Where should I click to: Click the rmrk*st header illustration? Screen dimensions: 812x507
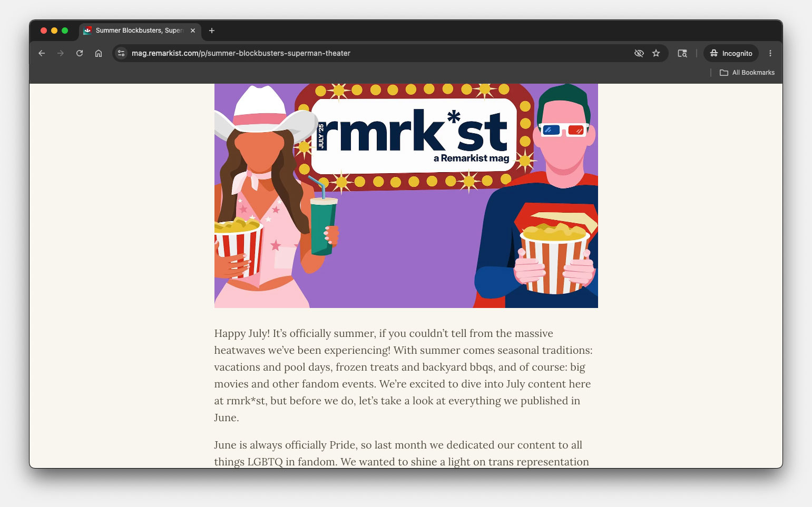pyautogui.click(x=406, y=196)
